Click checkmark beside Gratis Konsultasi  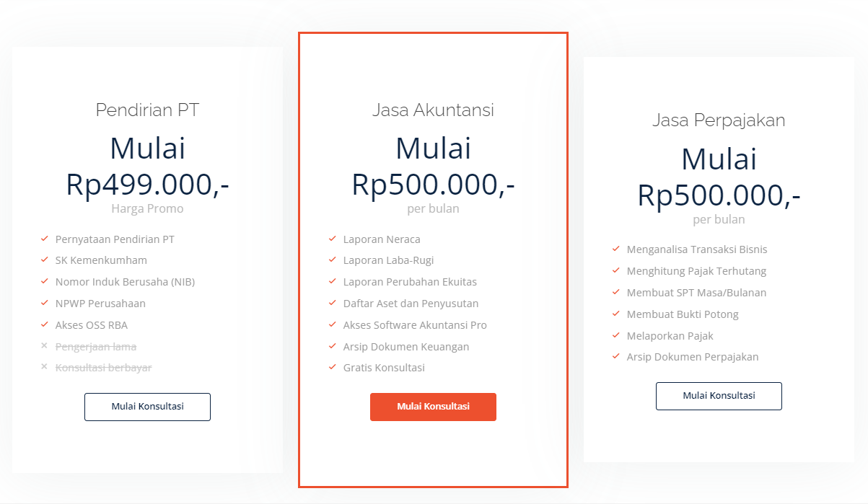[x=332, y=367]
